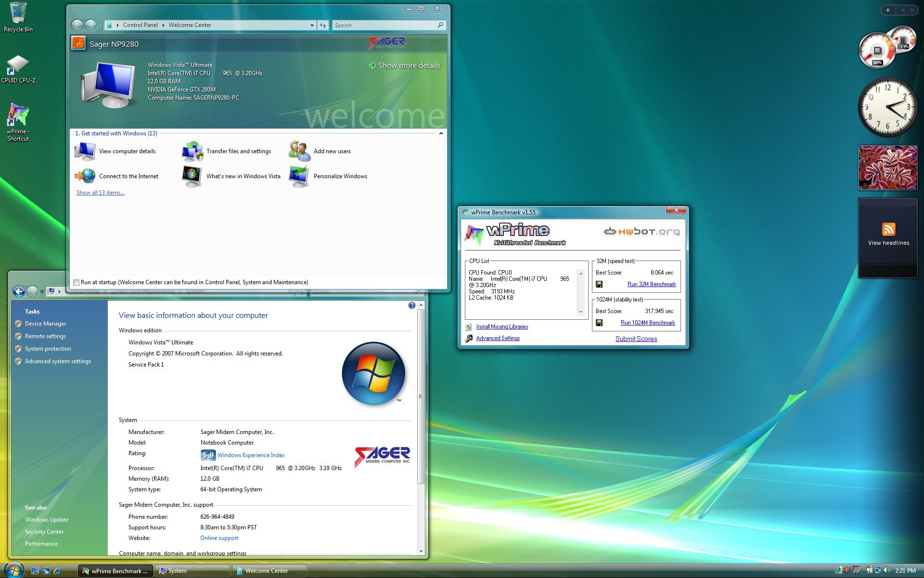
Task: Open the Windows Experience Index link
Action: pyautogui.click(x=251, y=455)
